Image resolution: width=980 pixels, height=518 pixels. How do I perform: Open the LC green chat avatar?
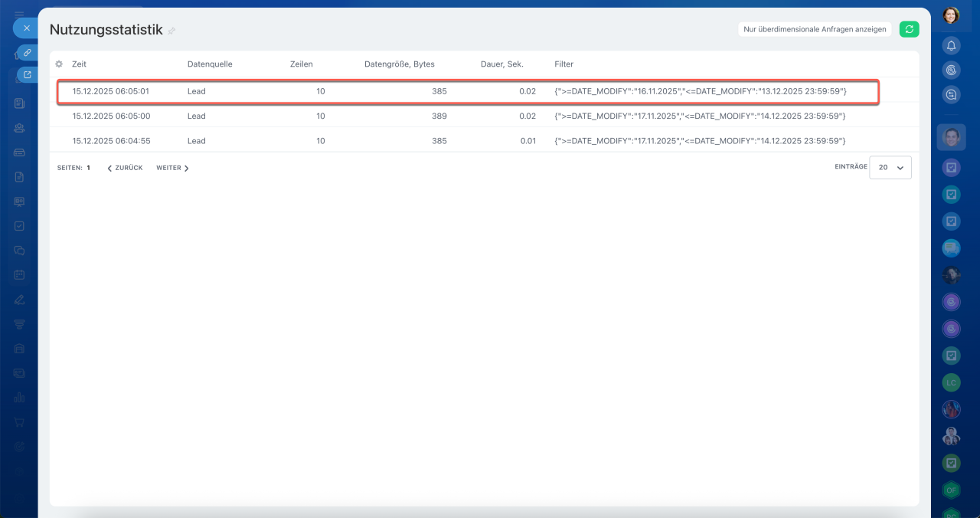[x=951, y=382]
